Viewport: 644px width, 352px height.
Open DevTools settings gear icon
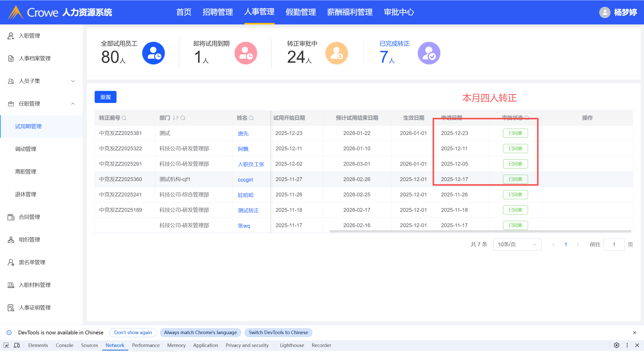tap(616, 345)
